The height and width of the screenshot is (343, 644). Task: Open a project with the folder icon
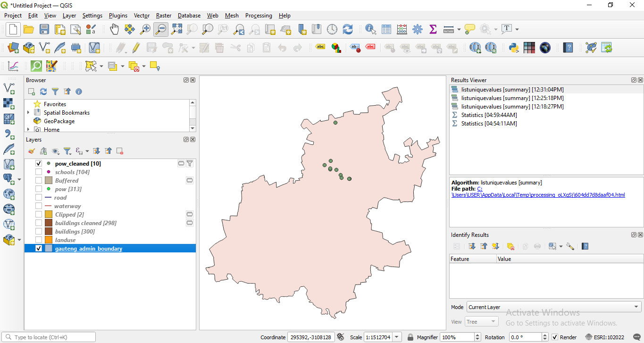29,29
